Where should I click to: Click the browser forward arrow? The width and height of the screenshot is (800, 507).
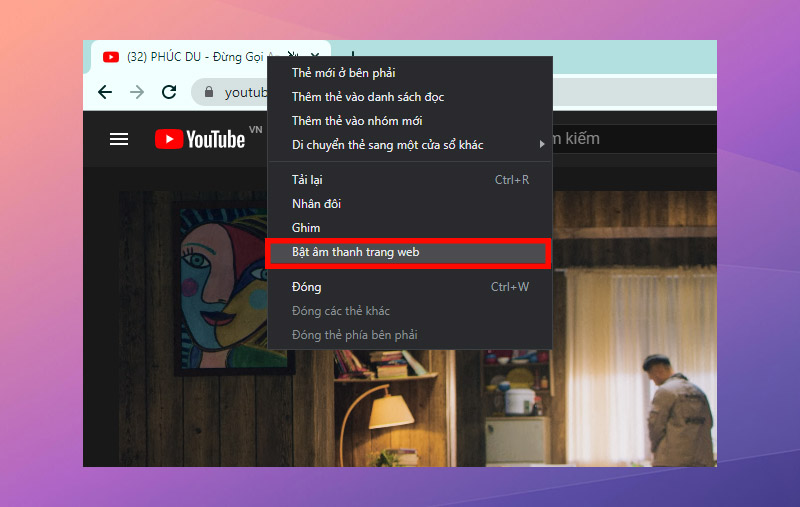[x=137, y=92]
